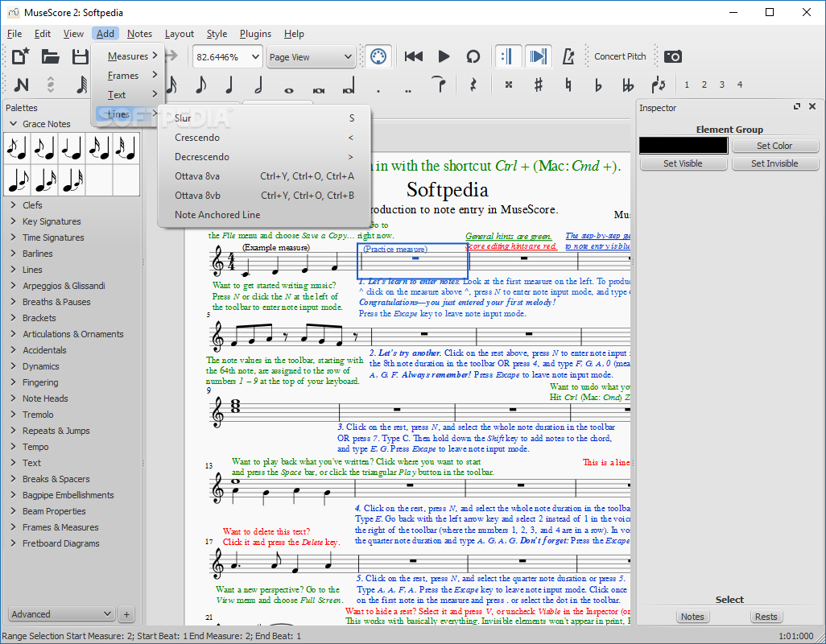This screenshot has width=826, height=644.
Task: Apply natural accidental
Action: (x=568, y=85)
